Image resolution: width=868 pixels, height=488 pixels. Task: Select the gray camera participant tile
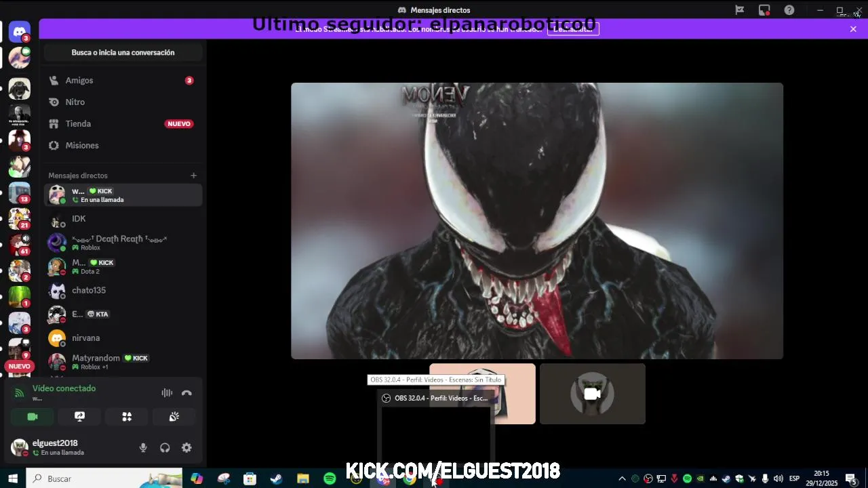pos(593,394)
